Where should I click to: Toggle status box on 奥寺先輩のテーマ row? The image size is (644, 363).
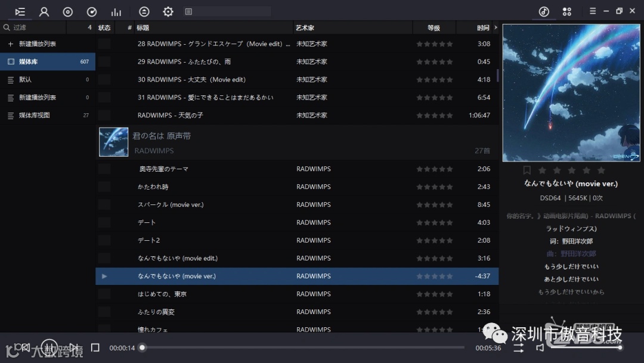(x=104, y=169)
